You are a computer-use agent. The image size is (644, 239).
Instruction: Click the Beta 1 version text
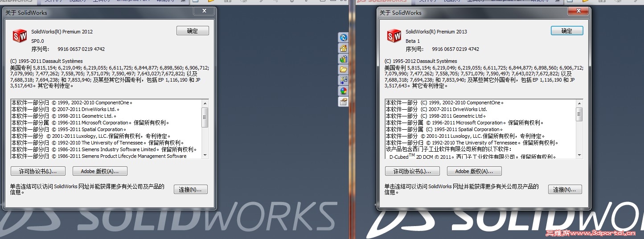(x=413, y=41)
